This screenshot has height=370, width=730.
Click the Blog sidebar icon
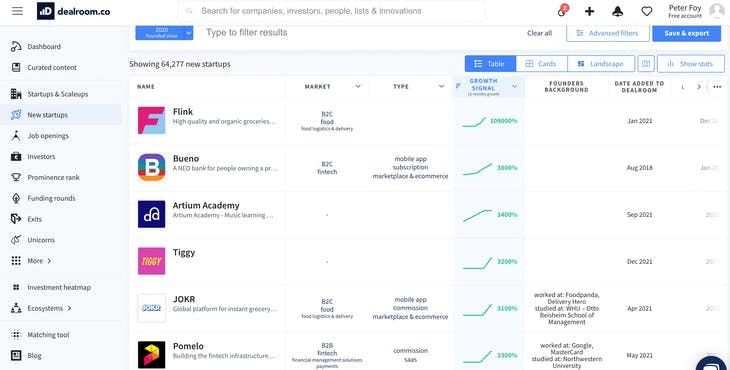[16, 356]
